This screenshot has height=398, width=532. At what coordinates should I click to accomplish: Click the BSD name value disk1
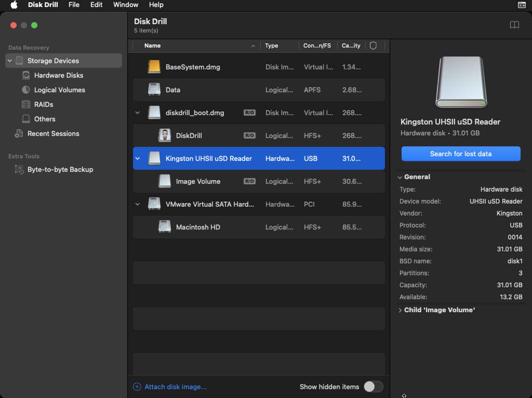pos(515,261)
